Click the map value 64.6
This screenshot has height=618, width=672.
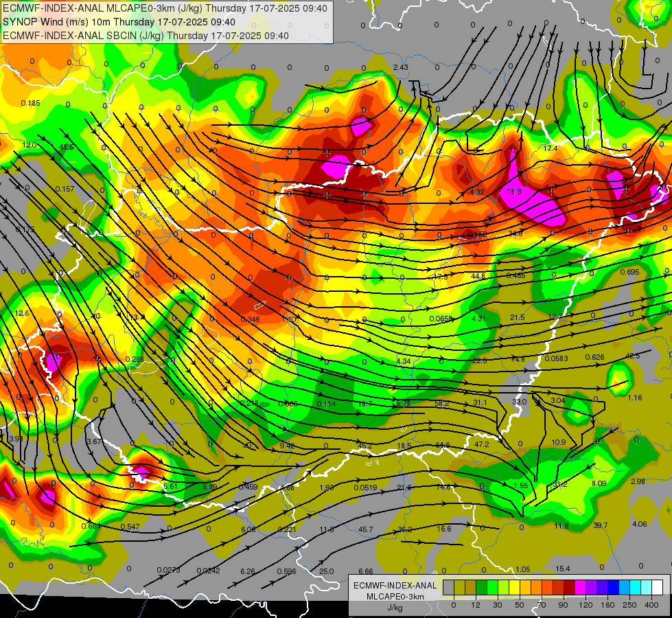point(442,445)
